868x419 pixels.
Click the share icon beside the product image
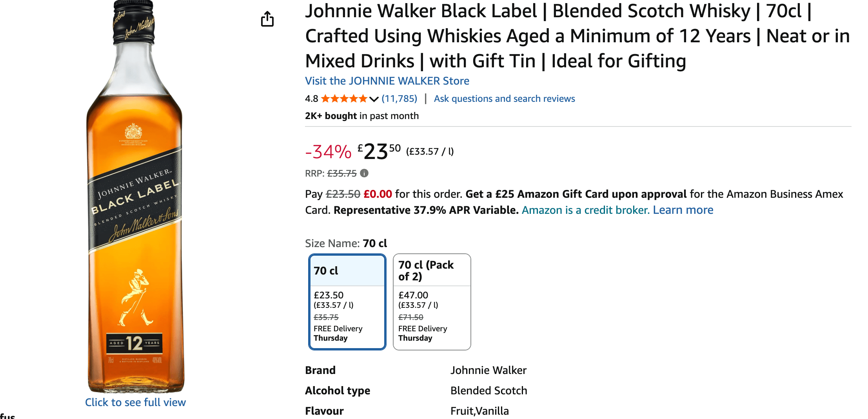pyautogui.click(x=267, y=19)
